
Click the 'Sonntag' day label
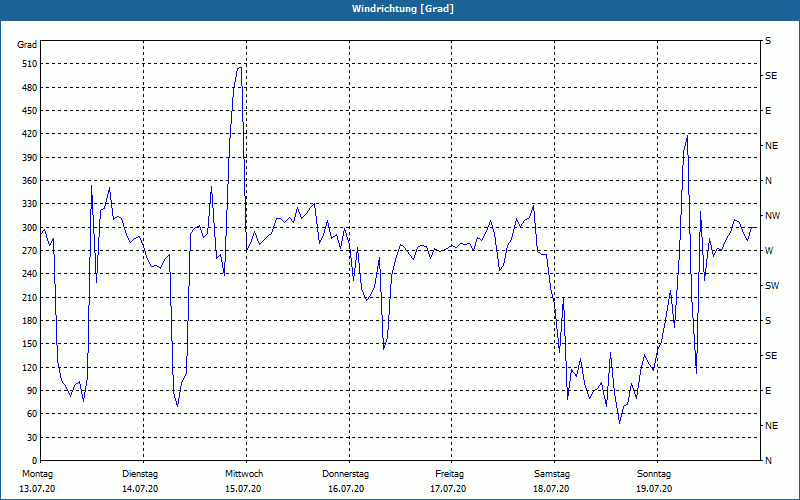click(654, 474)
